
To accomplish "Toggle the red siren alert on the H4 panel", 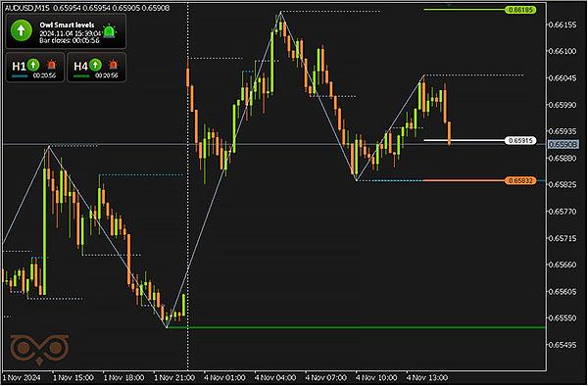I will [x=113, y=65].
